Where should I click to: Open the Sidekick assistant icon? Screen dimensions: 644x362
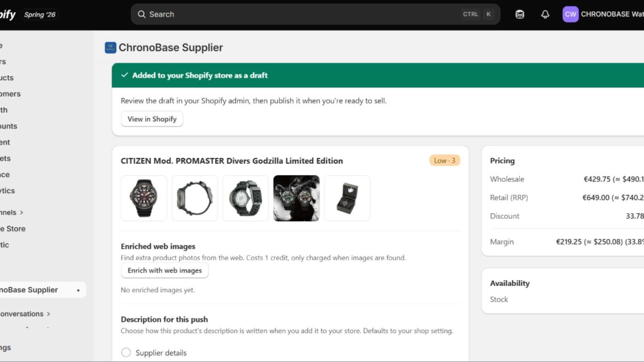point(520,14)
